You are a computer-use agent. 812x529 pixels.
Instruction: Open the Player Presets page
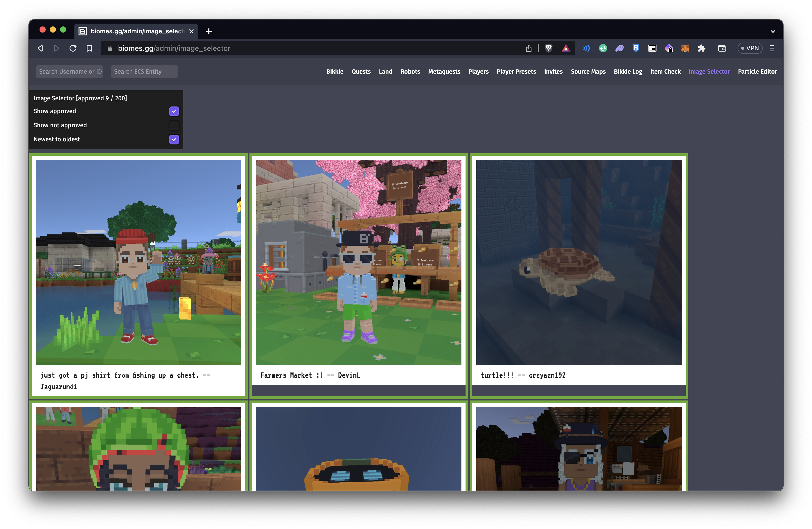tap(516, 71)
